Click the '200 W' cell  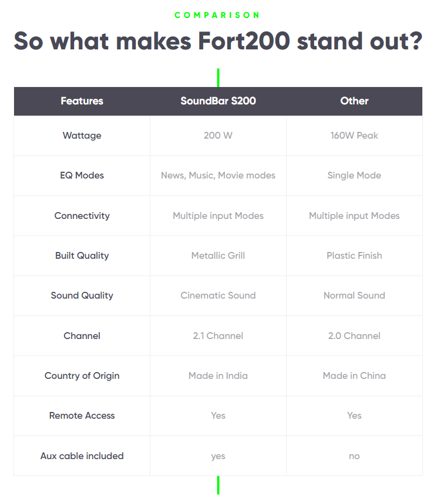[218, 135]
